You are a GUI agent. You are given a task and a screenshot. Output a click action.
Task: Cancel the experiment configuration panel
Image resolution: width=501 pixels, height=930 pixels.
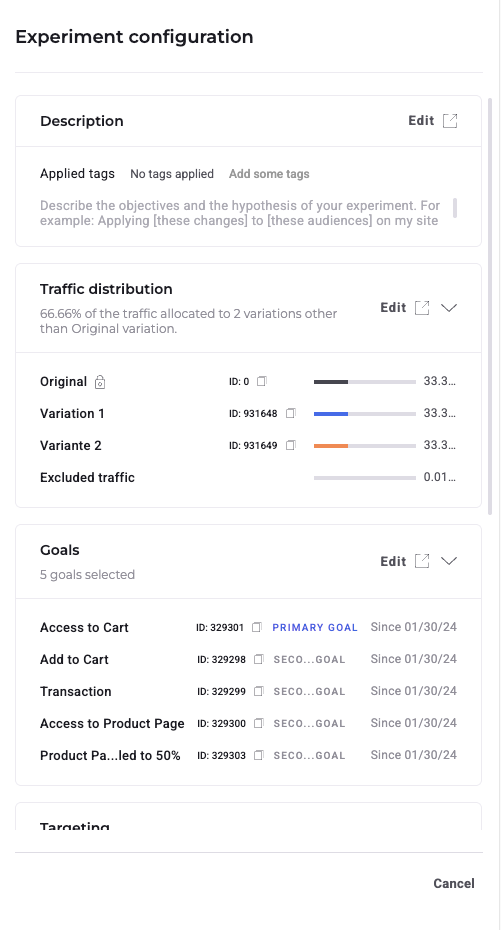click(454, 884)
